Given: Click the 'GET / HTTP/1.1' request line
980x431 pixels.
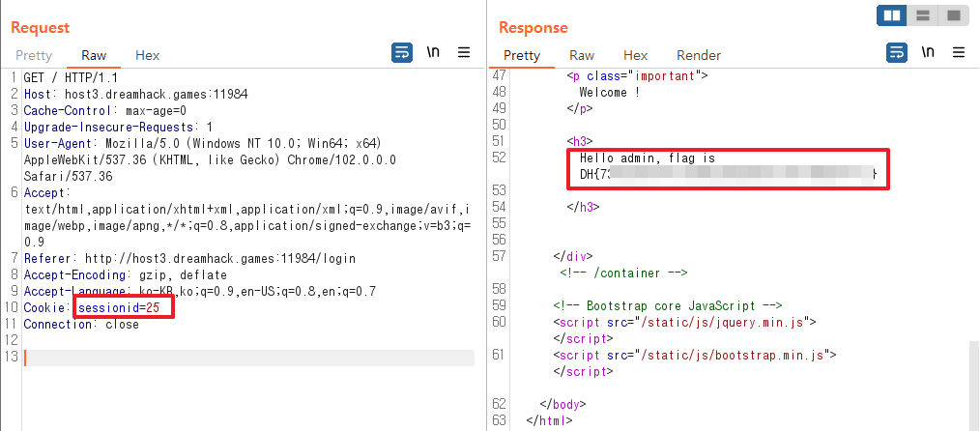Looking at the screenshot, I should click(x=71, y=78).
